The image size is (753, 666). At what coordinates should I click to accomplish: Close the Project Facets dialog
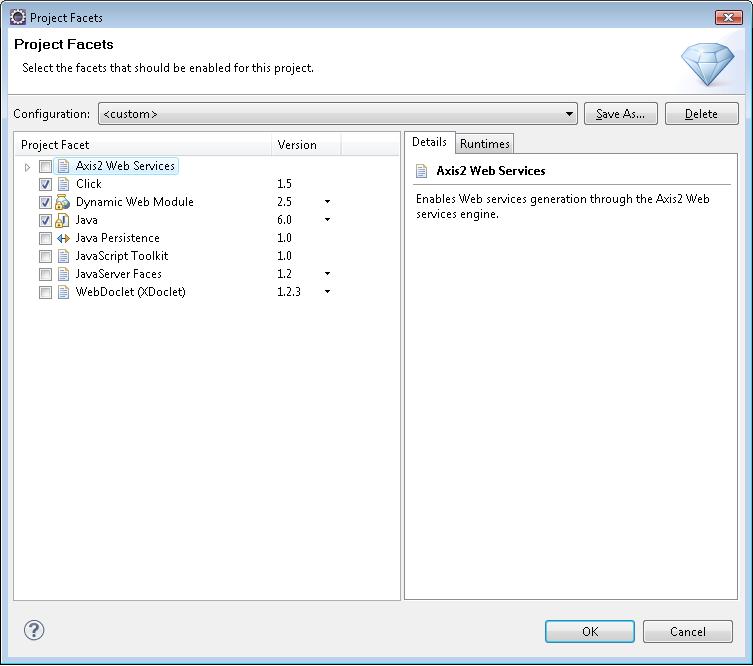click(x=729, y=17)
